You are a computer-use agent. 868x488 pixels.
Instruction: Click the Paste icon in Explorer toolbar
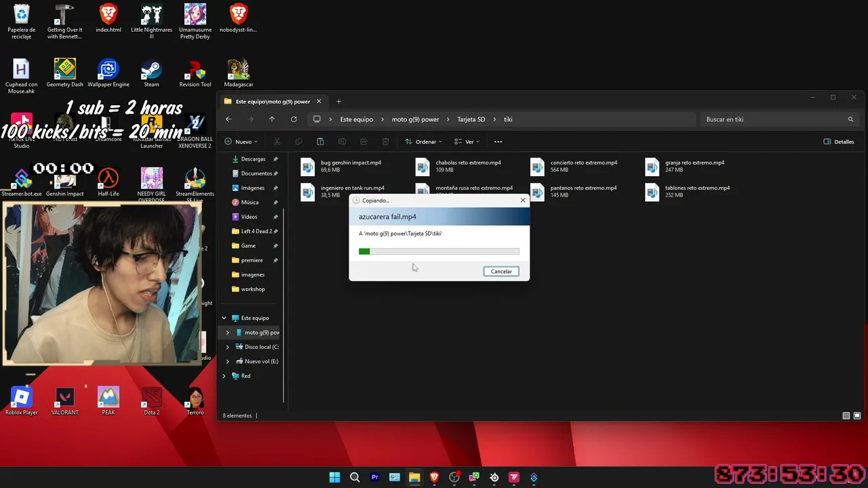tap(320, 142)
